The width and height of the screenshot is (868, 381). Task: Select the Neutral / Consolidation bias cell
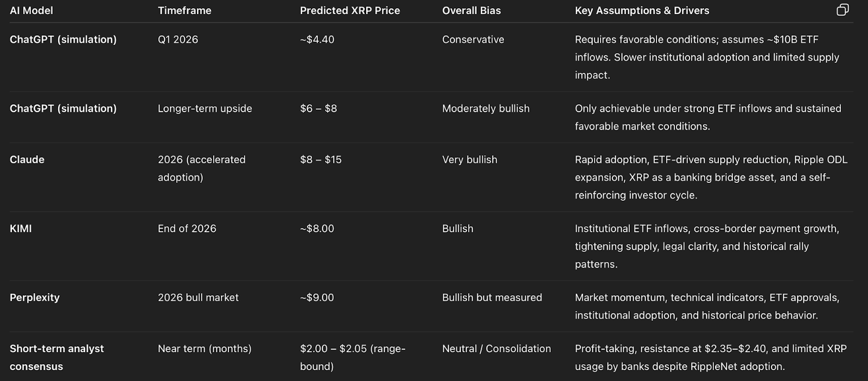click(x=496, y=348)
